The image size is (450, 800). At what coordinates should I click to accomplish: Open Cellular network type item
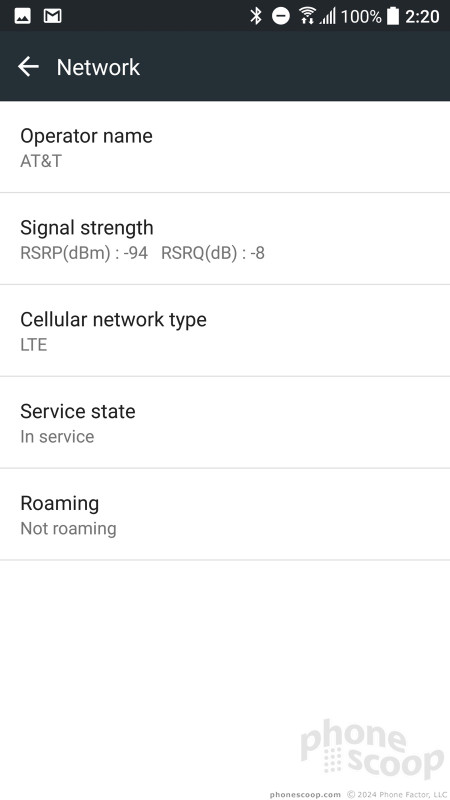tap(225, 331)
